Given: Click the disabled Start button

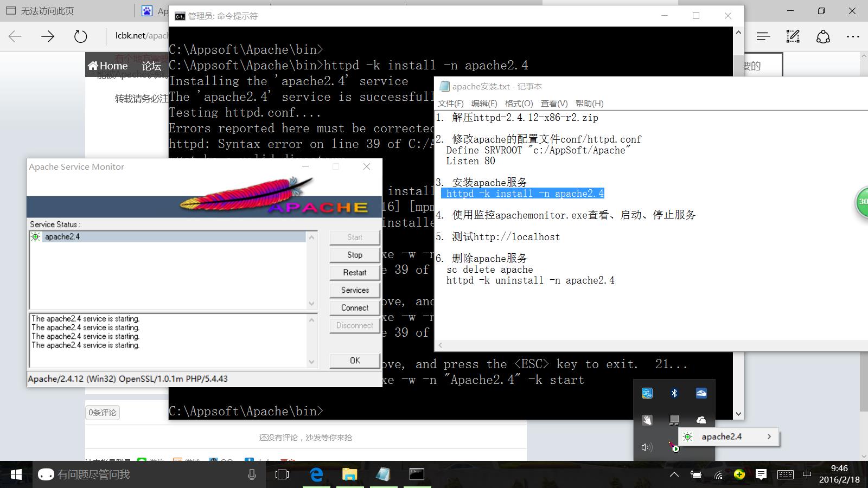Looking at the screenshot, I should click(x=355, y=237).
